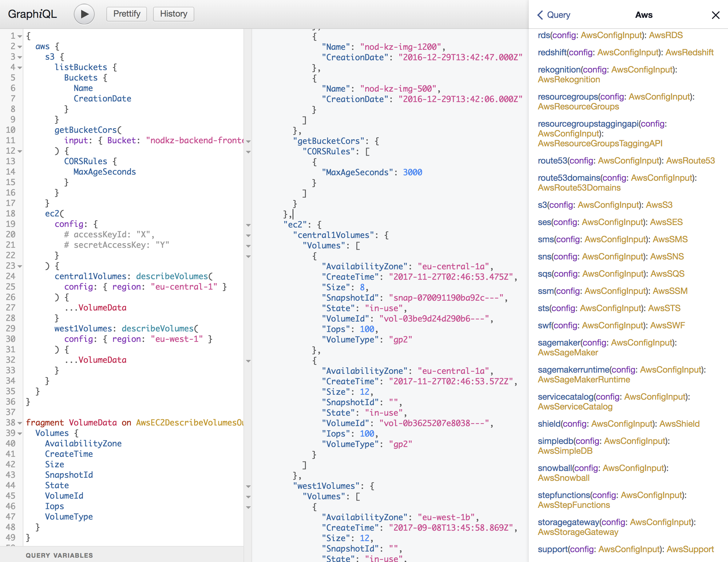Open the AwsSQS type link

667,274
